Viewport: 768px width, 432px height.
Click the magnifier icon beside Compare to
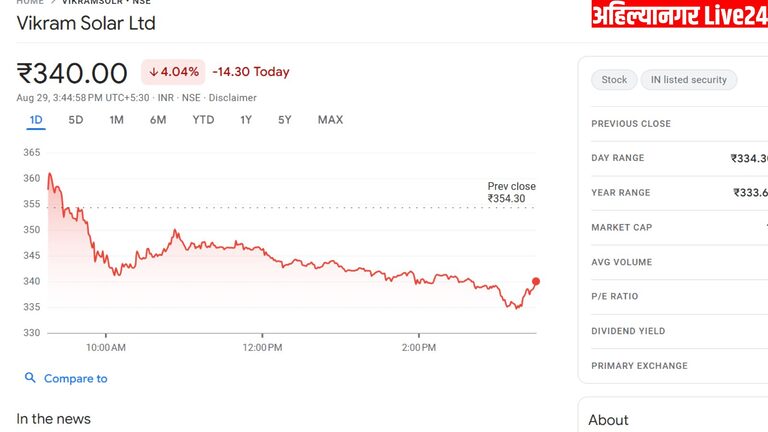31,379
